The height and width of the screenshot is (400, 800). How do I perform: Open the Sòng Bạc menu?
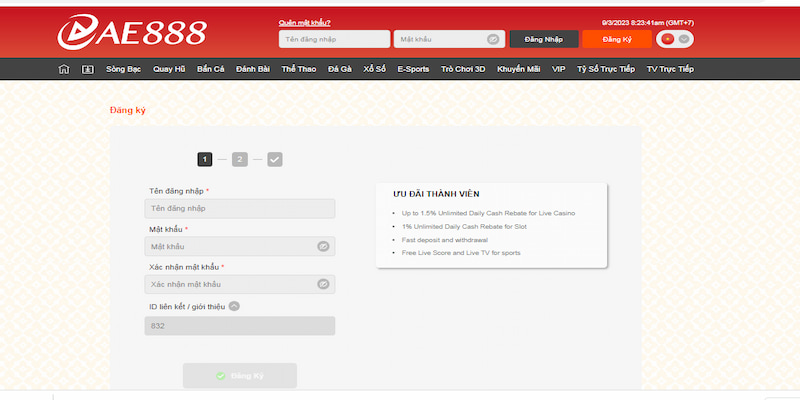pos(123,69)
